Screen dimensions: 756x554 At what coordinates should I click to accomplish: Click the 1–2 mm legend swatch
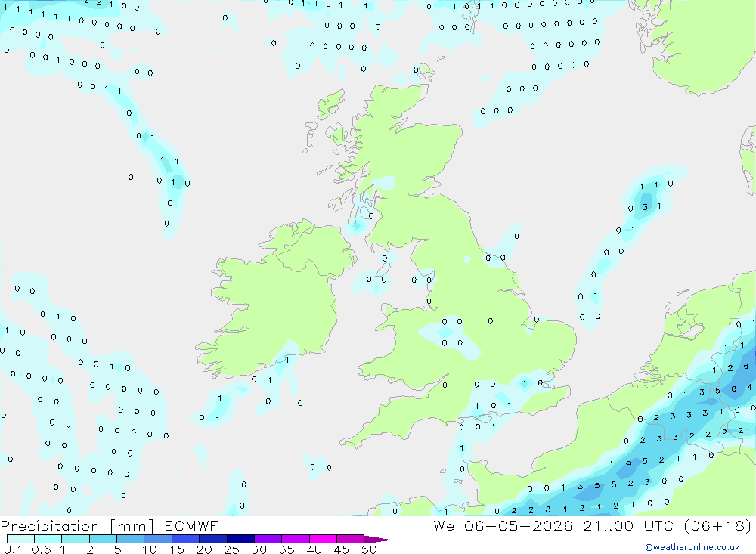point(75,539)
